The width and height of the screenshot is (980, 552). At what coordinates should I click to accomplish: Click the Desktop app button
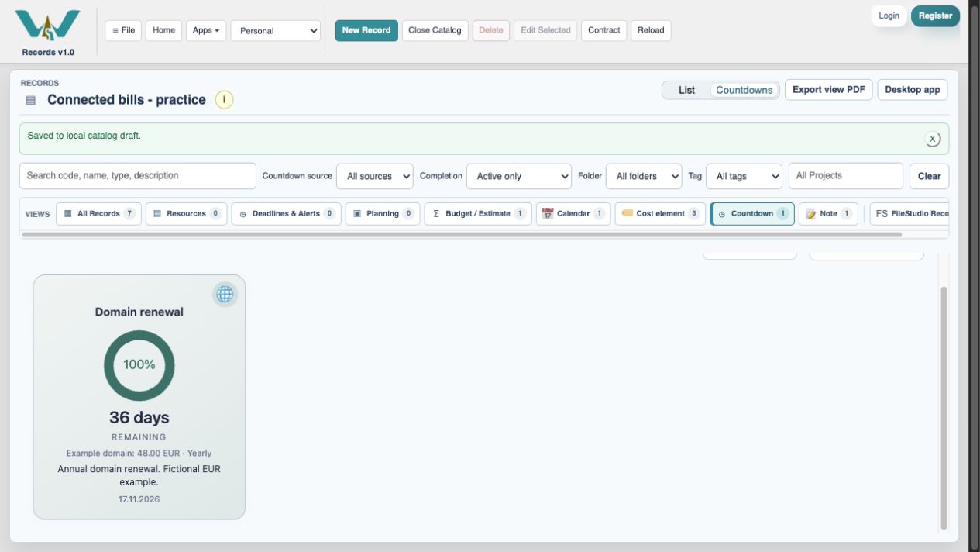[913, 90]
